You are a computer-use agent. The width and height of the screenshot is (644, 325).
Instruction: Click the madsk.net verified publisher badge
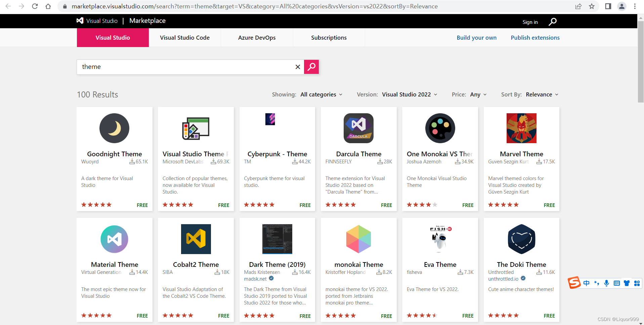(x=271, y=279)
